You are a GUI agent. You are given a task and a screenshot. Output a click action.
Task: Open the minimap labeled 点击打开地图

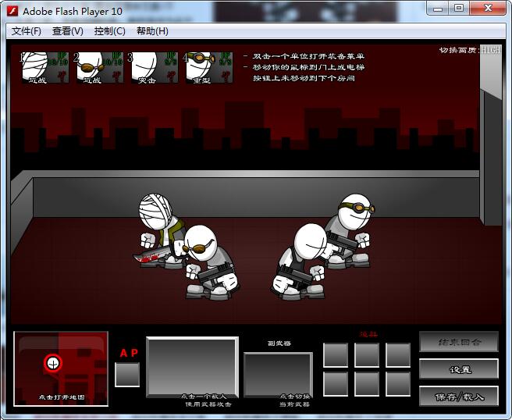click(61, 368)
